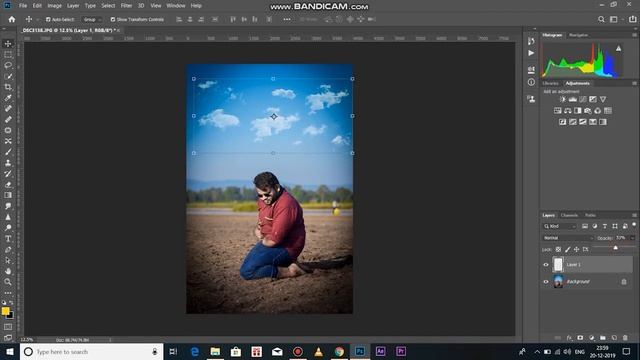The width and height of the screenshot is (640, 360).
Task: Open the search icon at top right
Action: 601,19
